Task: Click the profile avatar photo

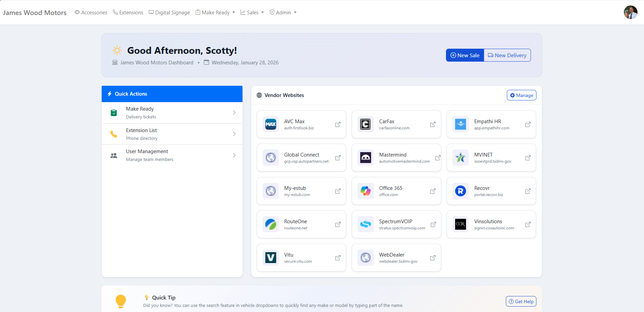Action: point(630,12)
